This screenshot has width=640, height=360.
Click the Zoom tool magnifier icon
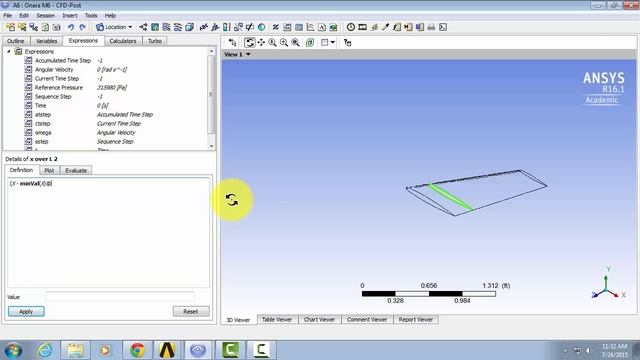[272, 42]
